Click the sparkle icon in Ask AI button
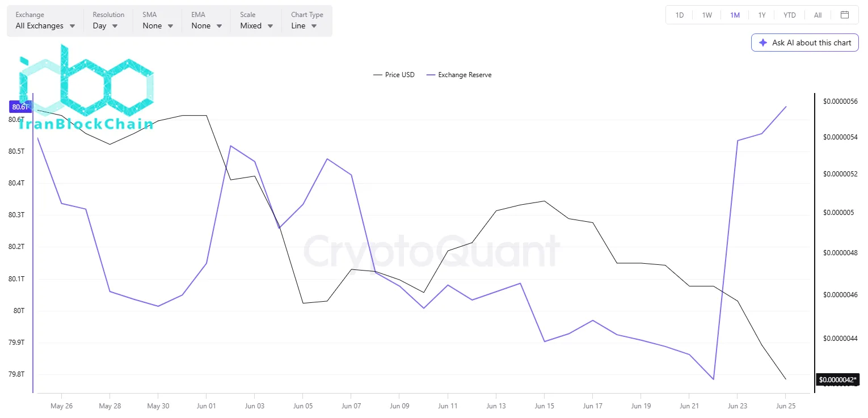This screenshot has width=868, height=418. tap(763, 43)
